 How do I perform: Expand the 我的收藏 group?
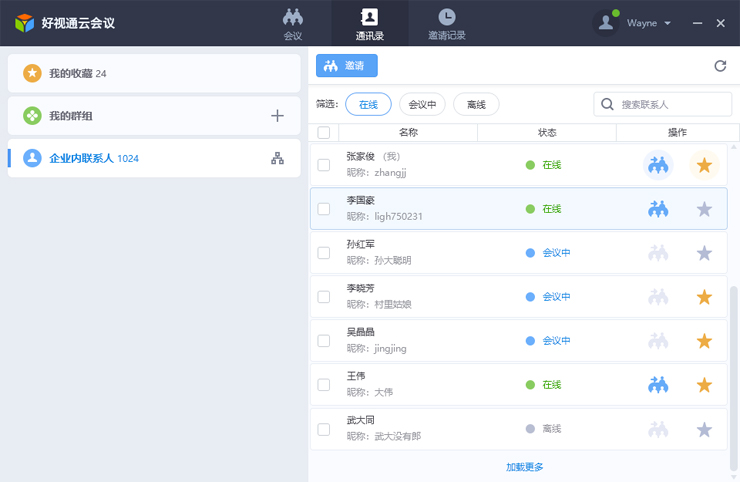click(154, 73)
